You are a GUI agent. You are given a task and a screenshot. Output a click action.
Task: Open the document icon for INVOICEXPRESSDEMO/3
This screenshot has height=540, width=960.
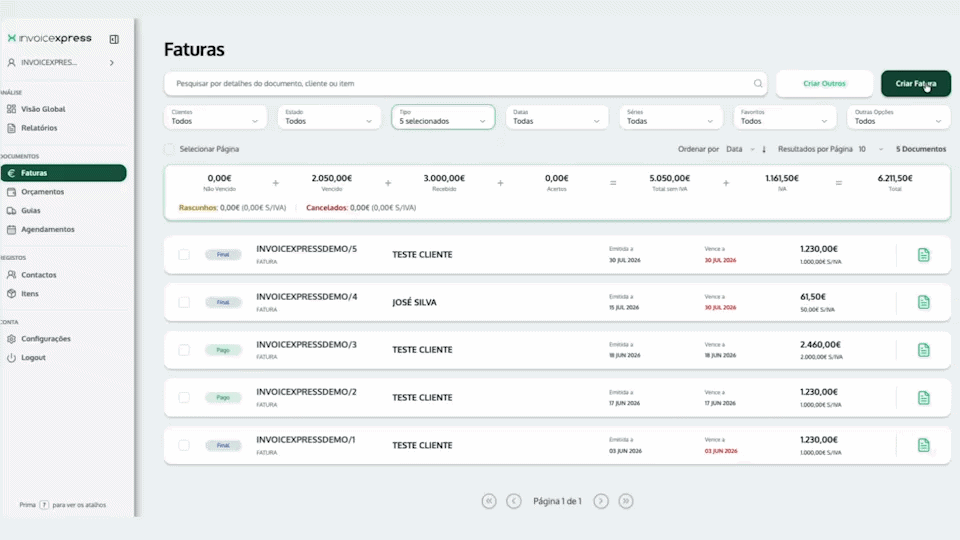coord(923,350)
